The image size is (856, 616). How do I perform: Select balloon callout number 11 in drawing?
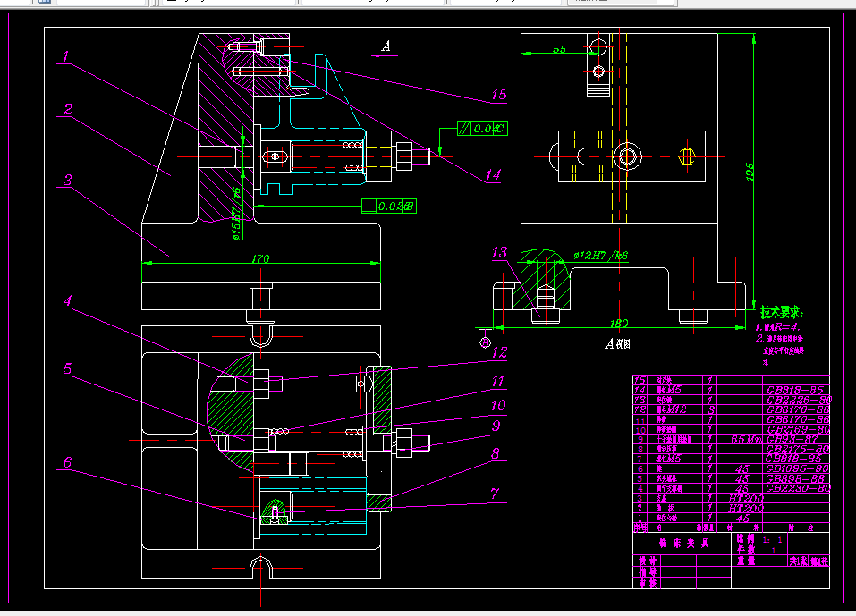click(x=497, y=381)
